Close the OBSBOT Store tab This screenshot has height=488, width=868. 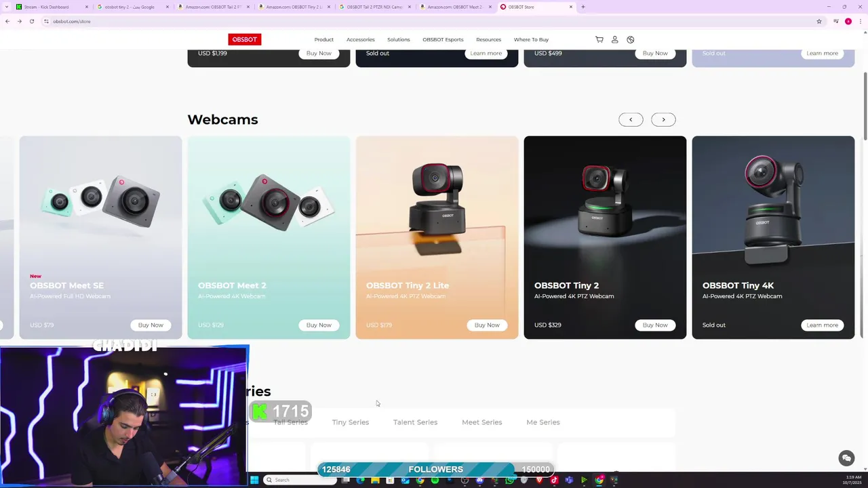click(x=571, y=7)
